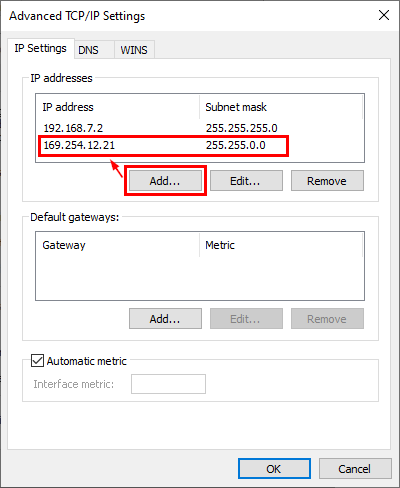The image size is (400, 488).
Task: Click the Gateway column header
Action: pos(118,245)
